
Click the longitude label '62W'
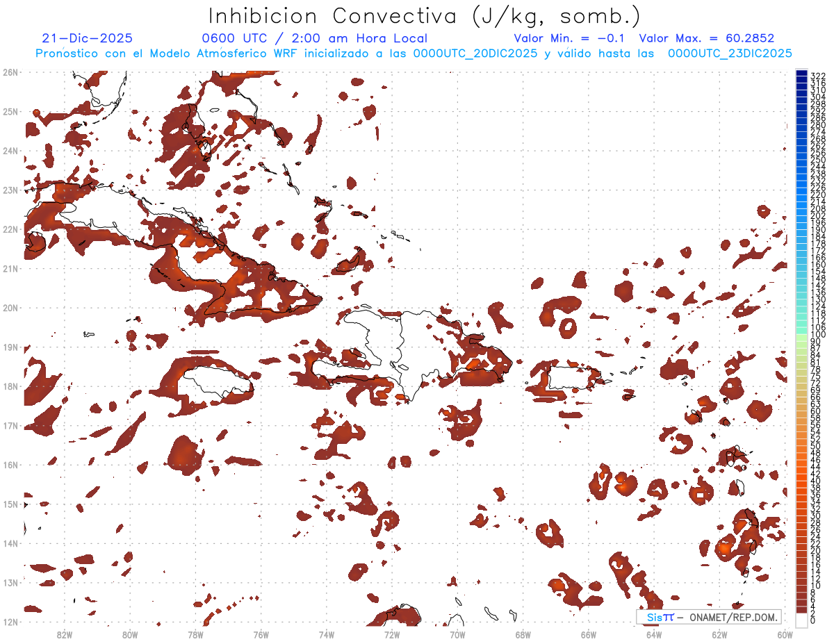719,634
